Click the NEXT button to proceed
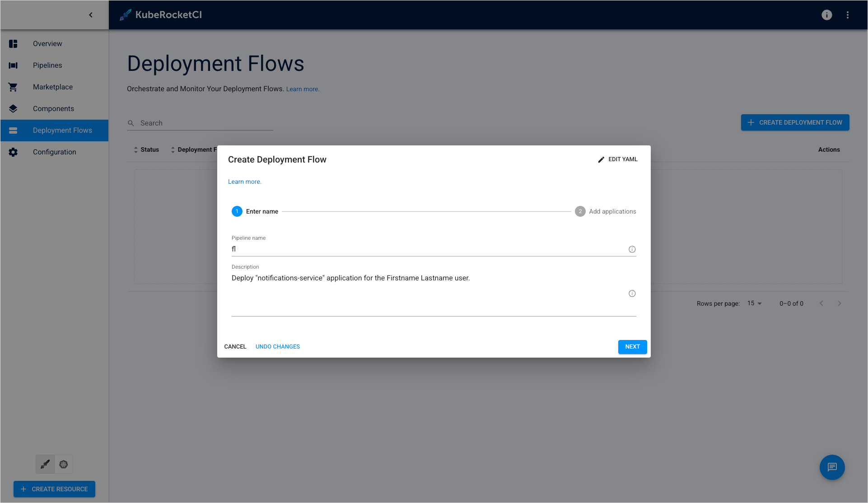Screen dimensions: 868x503 pos(632,346)
